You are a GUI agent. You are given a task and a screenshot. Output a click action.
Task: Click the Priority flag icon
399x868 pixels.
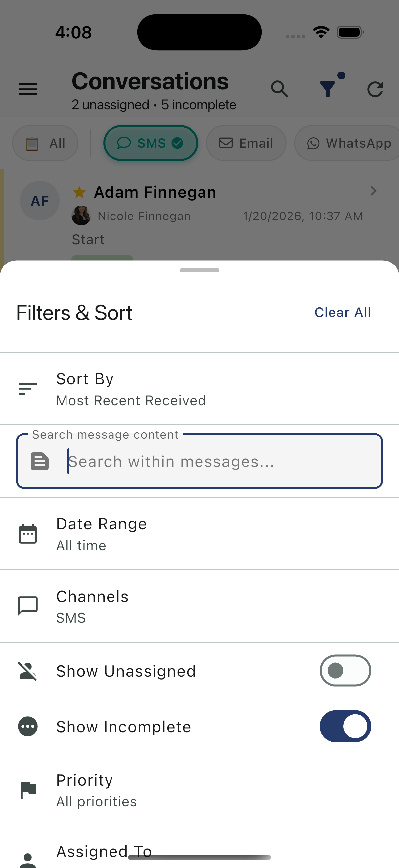[x=27, y=790]
